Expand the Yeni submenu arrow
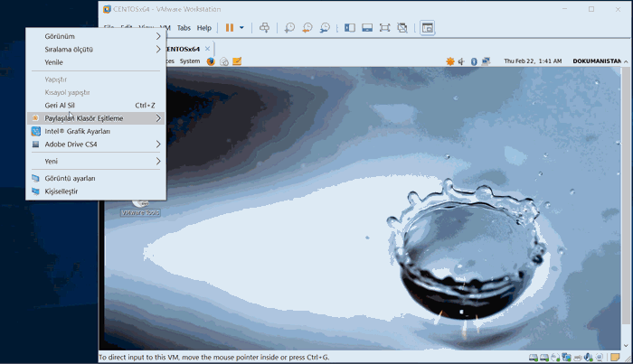 tap(158, 162)
